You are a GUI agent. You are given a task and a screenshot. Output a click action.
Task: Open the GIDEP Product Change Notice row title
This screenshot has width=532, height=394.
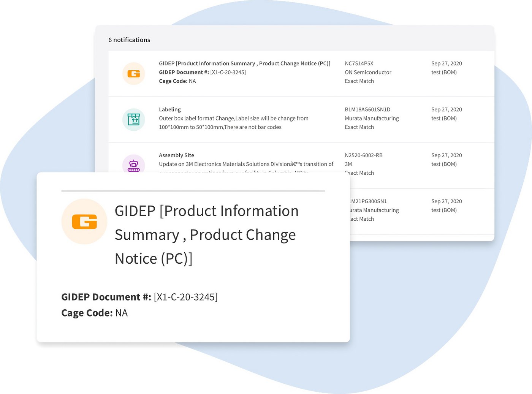tap(244, 63)
